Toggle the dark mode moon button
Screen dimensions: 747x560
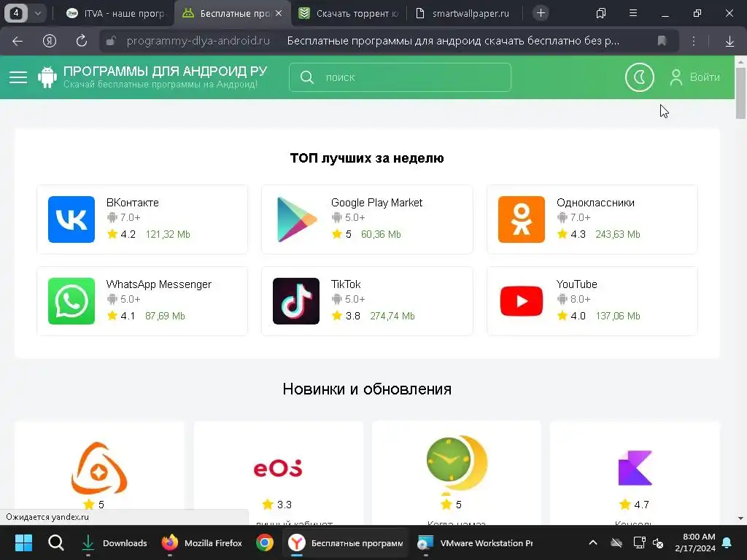coord(639,77)
